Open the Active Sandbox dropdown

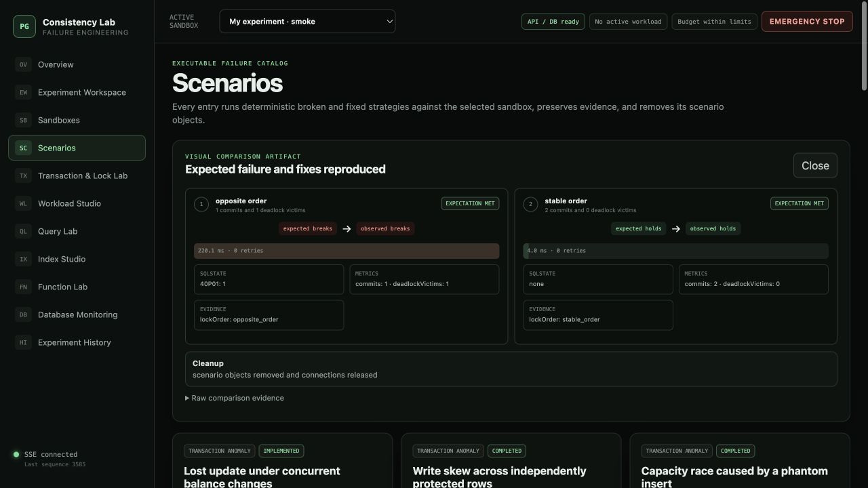pyautogui.click(x=307, y=21)
